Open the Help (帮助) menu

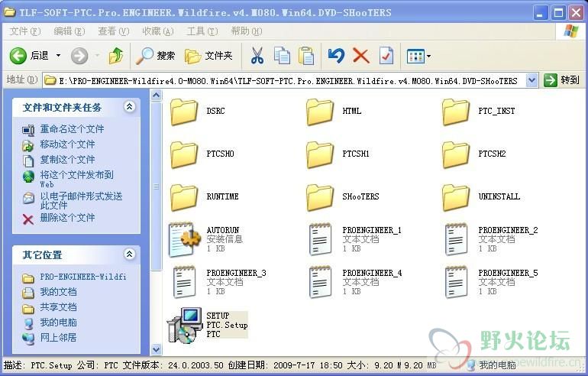247,31
